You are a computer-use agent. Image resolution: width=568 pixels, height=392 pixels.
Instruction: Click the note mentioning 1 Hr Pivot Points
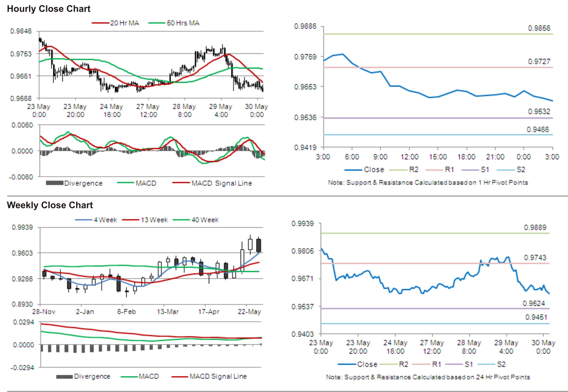(x=428, y=183)
